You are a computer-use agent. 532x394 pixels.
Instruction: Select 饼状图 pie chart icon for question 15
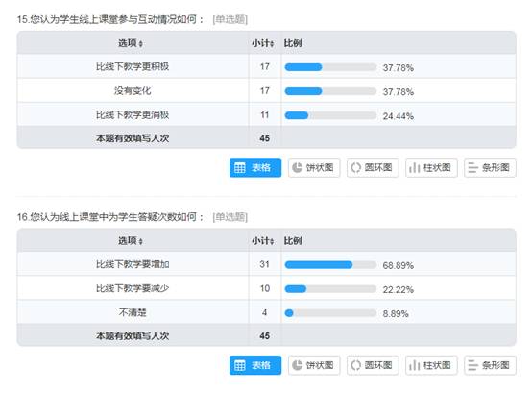point(314,168)
